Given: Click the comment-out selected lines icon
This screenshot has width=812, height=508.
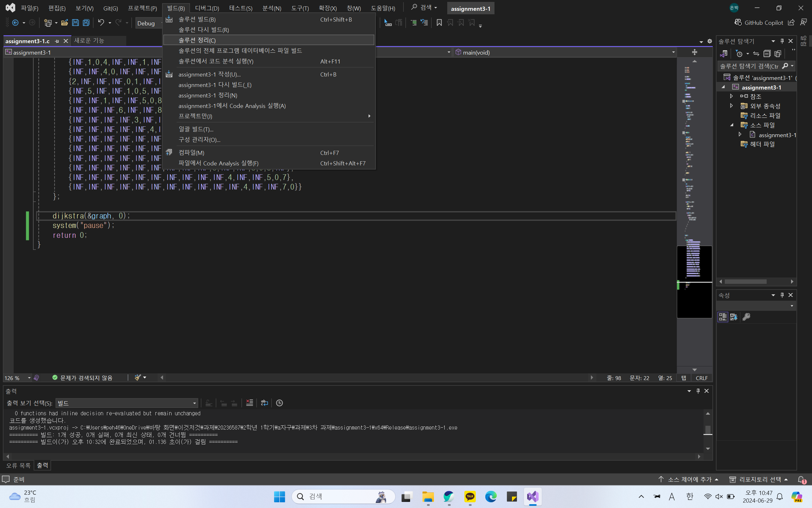Looking at the screenshot, I should 414,23.
